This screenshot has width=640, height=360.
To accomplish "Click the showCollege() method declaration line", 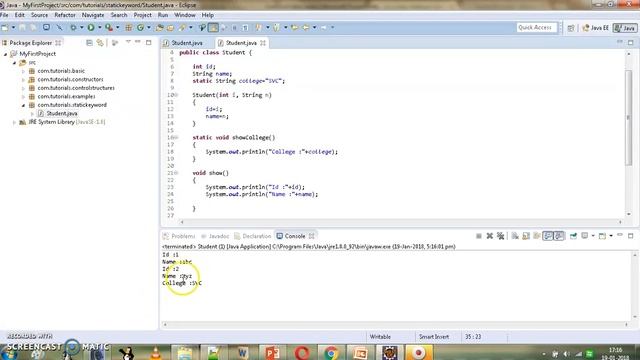I will [x=233, y=138].
